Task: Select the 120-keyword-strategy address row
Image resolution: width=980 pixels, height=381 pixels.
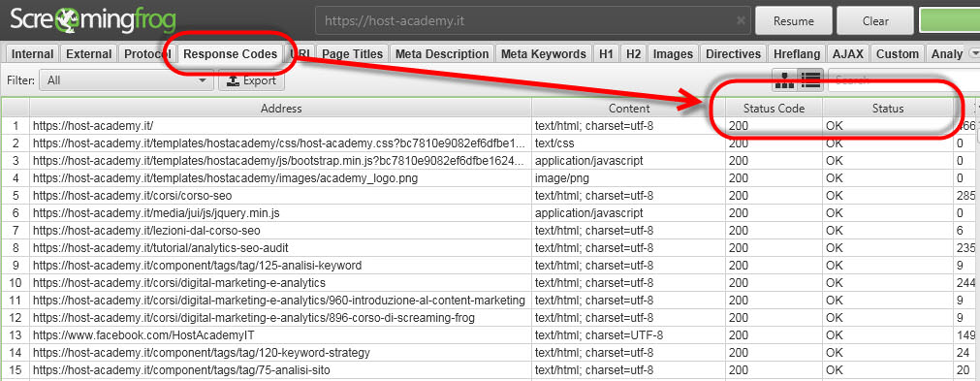Action: 281,353
